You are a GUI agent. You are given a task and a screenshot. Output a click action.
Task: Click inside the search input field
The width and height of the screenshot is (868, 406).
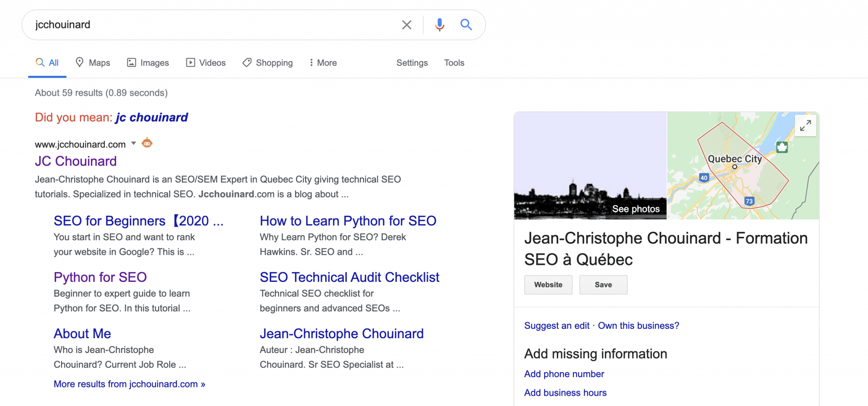click(212, 25)
